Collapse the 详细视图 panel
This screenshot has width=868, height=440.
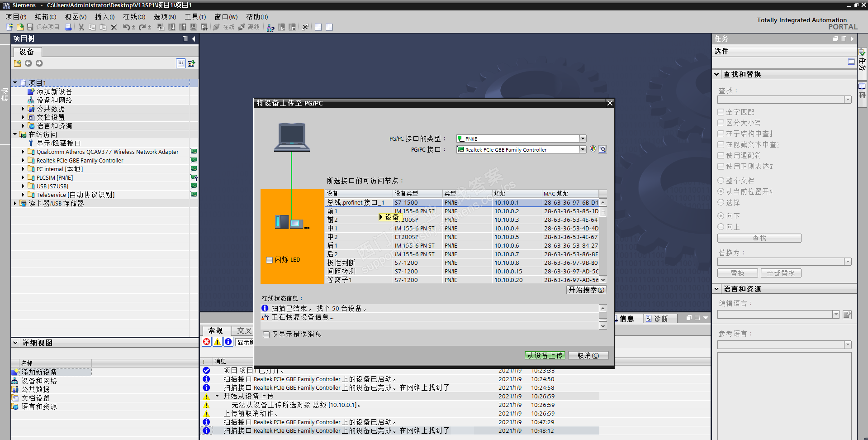click(15, 343)
